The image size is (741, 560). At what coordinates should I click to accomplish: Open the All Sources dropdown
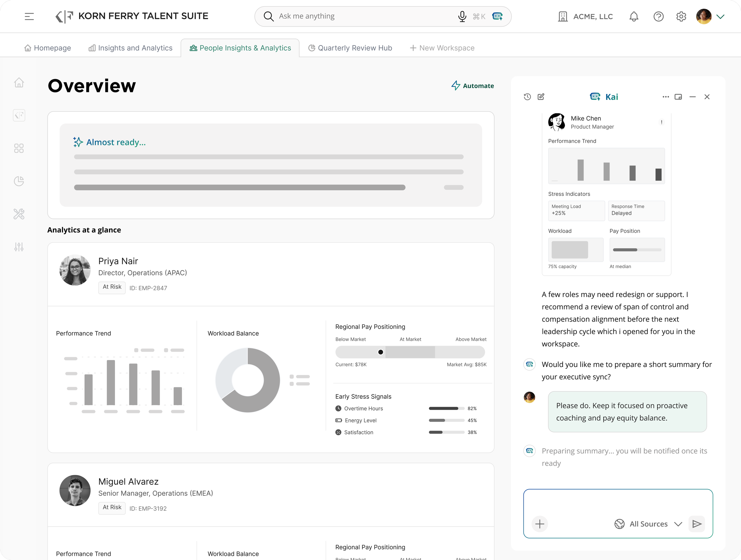tap(649, 524)
